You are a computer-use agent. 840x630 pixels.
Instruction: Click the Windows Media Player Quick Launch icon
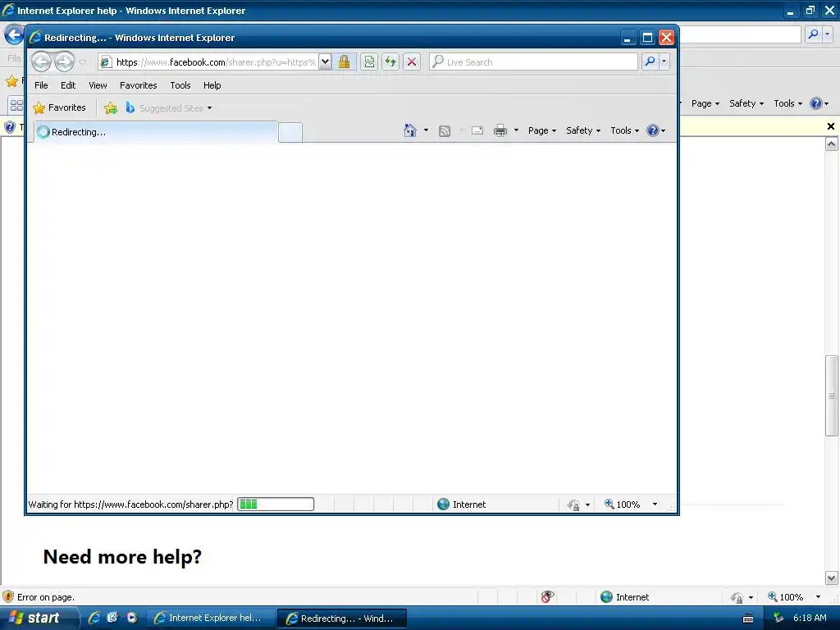(x=132, y=618)
